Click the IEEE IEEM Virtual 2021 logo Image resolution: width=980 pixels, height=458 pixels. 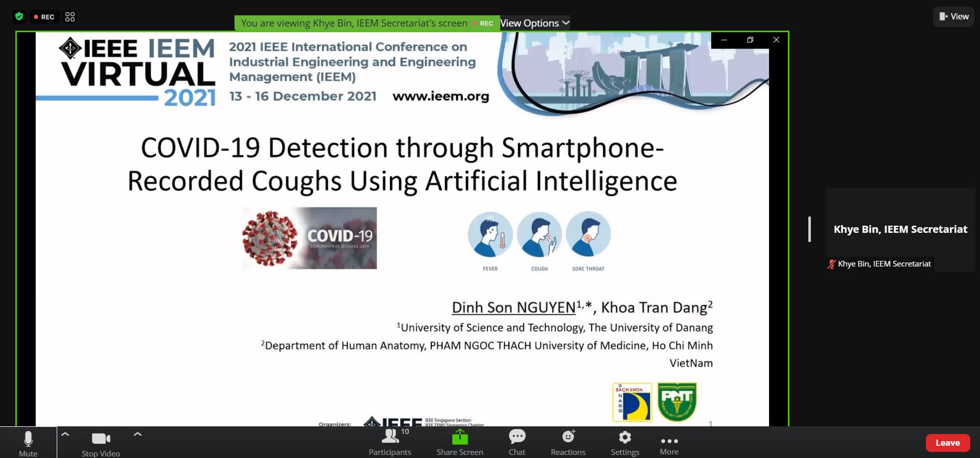[138, 71]
